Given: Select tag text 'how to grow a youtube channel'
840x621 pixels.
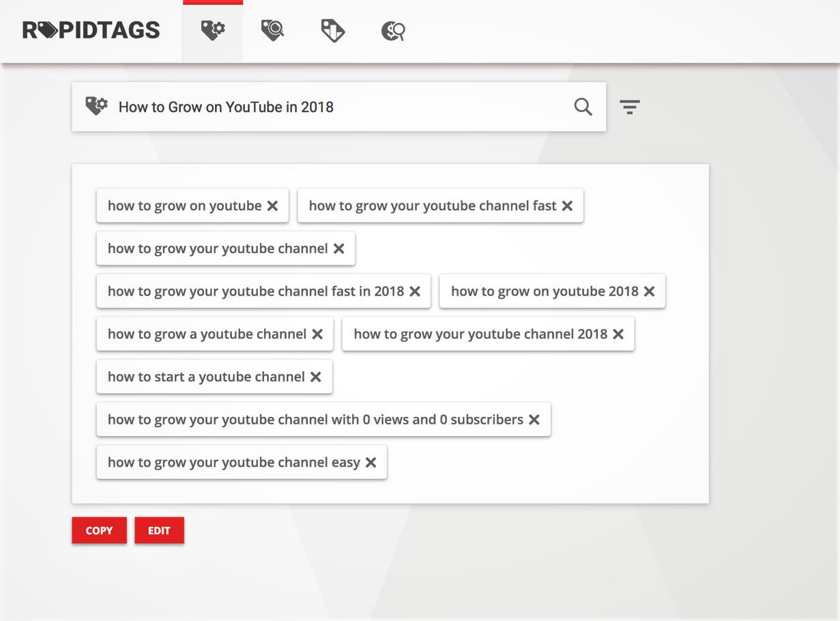Looking at the screenshot, I should 207,334.
